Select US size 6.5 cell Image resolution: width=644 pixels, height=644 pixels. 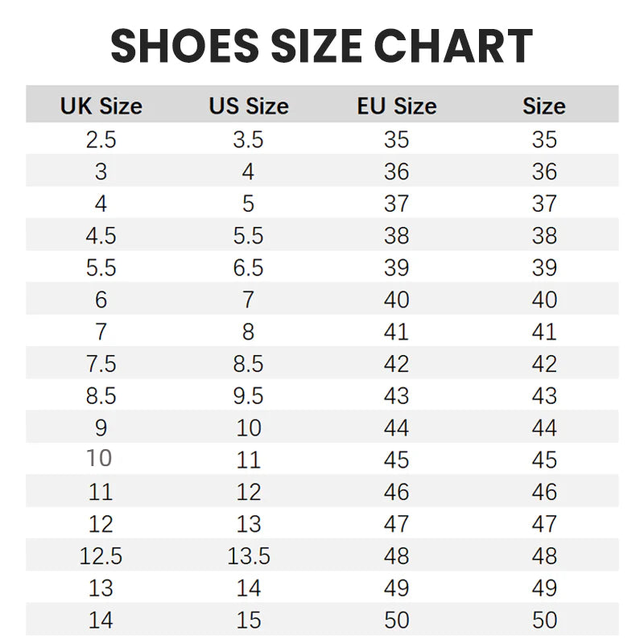pos(248,268)
